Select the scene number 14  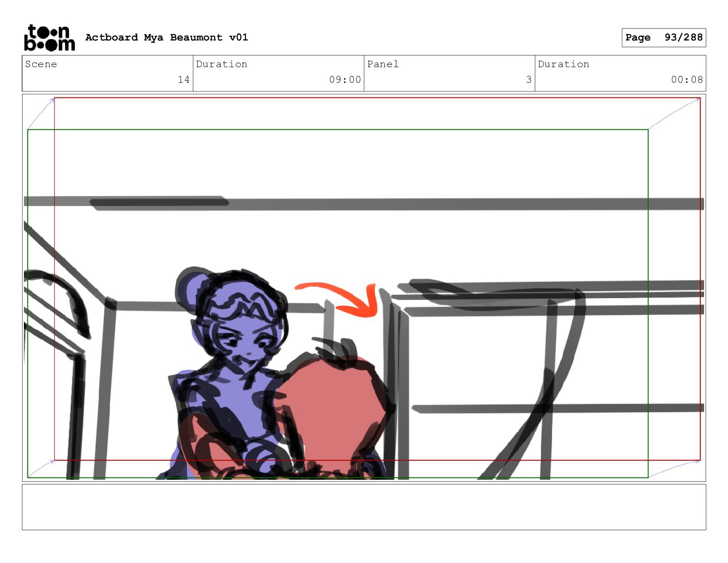click(x=183, y=80)
